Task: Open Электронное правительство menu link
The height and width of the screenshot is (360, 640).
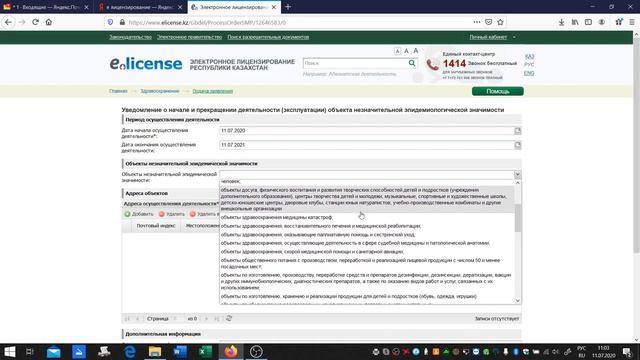Action: coord(189,37)
